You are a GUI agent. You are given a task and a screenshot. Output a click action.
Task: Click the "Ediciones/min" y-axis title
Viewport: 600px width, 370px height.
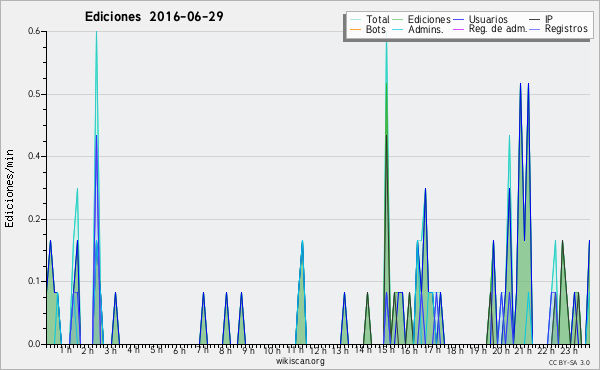pyautogui.click(x=9, y=189)
